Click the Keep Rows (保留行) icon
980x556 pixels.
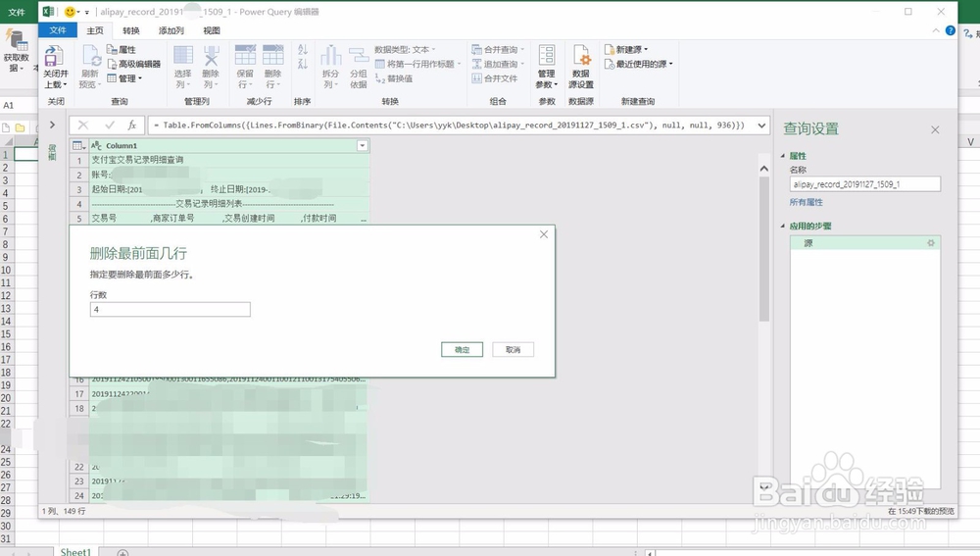click(245, 55)
